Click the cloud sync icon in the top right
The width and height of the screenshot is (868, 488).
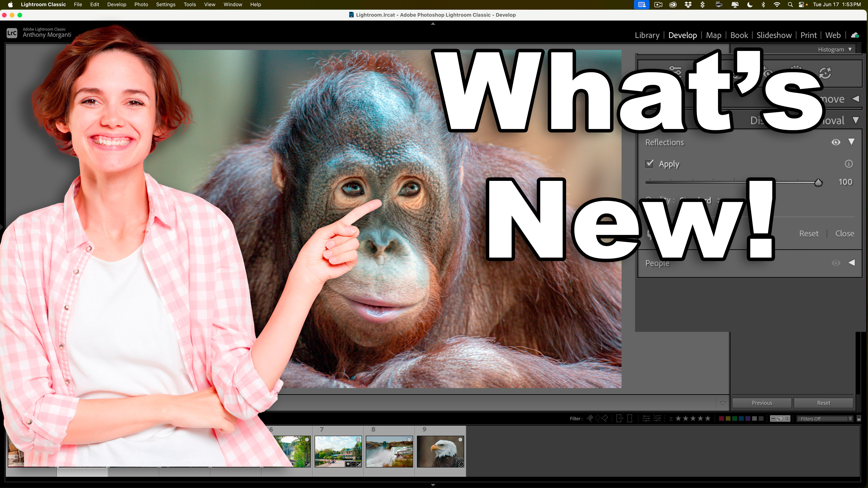click(855, 35)
